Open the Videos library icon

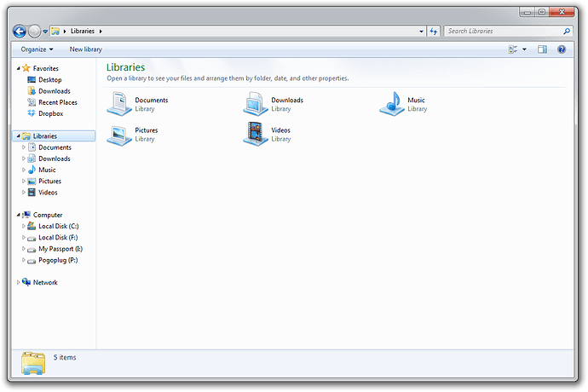pyautogui.click(x=256, y=135)
